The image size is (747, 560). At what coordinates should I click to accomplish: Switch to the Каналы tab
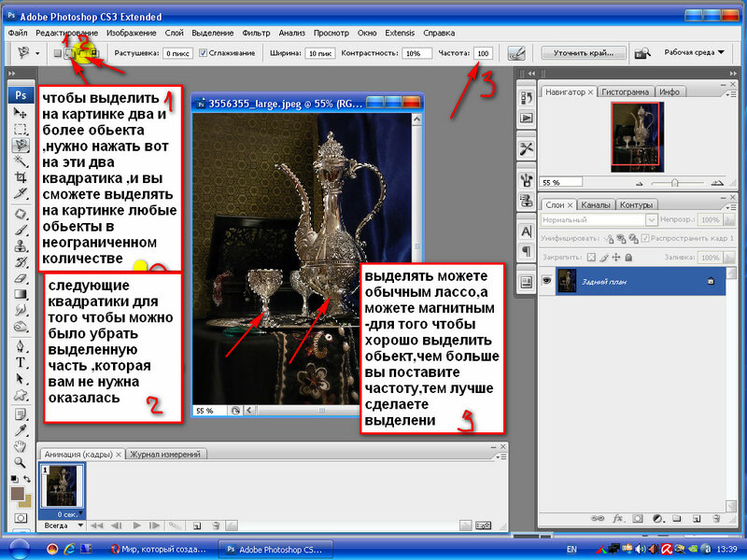click(x=596, y=204)
